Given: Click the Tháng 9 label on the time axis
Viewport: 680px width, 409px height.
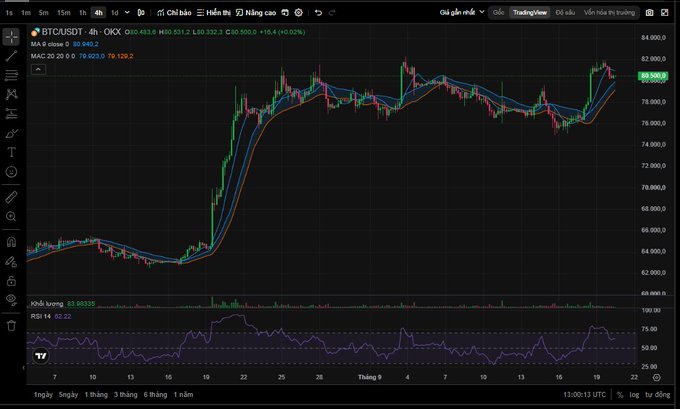Looking at the screenshot, I should pyautogui.click(x=369, y=377).
